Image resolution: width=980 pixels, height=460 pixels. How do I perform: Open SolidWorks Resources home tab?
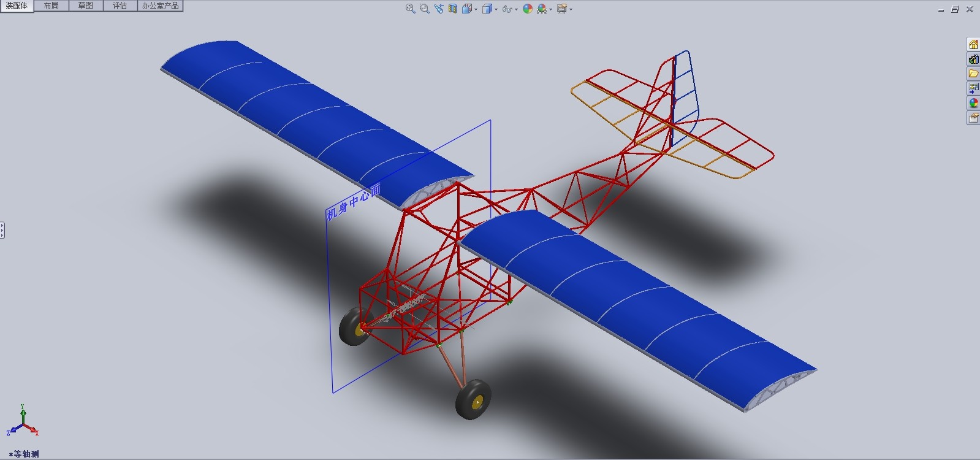(973, 44)
